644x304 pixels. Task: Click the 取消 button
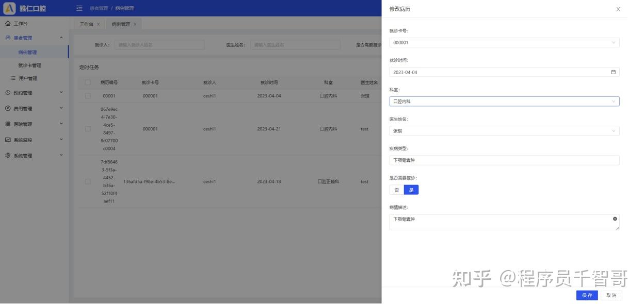(611, 295)
